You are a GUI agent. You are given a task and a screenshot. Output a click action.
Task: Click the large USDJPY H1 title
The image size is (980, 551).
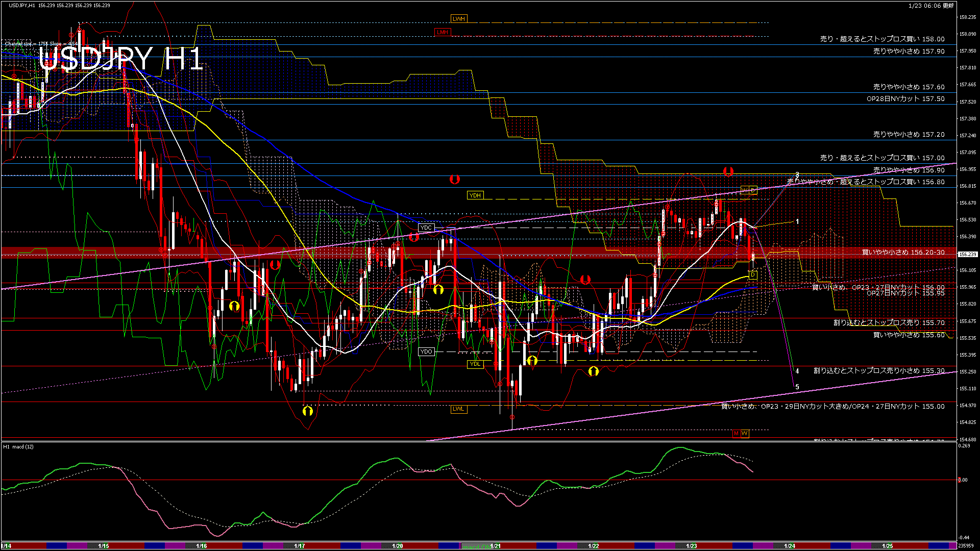120,59
